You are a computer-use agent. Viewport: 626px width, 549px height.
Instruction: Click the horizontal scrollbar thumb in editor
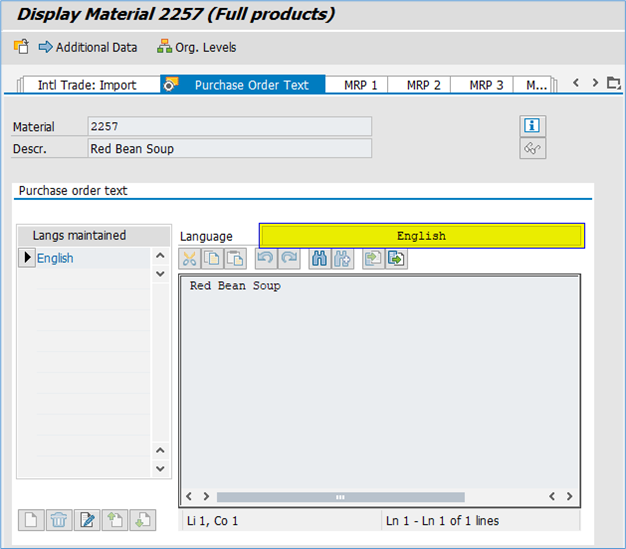coord(341,497)
